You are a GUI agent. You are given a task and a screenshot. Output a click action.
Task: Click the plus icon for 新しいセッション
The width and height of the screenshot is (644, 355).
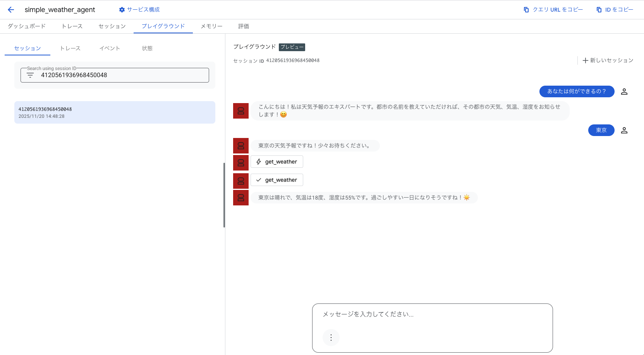(586, 60)
